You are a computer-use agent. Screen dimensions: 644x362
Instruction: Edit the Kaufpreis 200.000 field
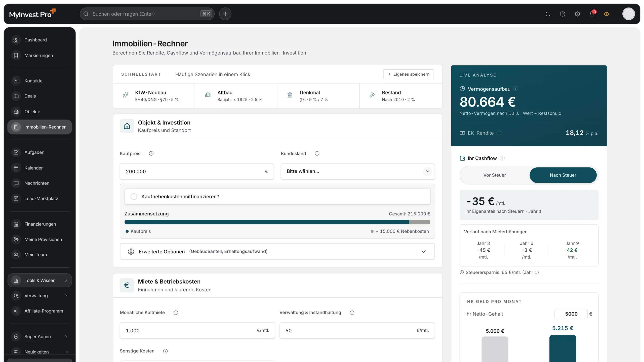tap(197, 171)
